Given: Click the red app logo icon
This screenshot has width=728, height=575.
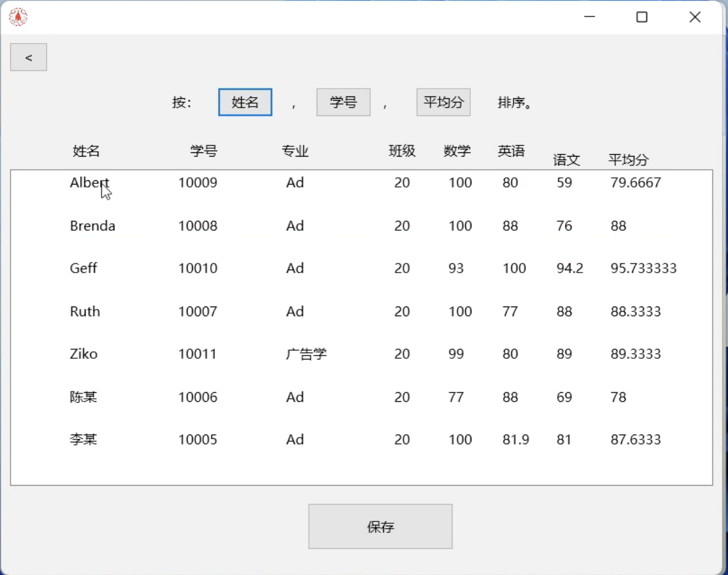Looking at the screenshot, I should [18, 17].
